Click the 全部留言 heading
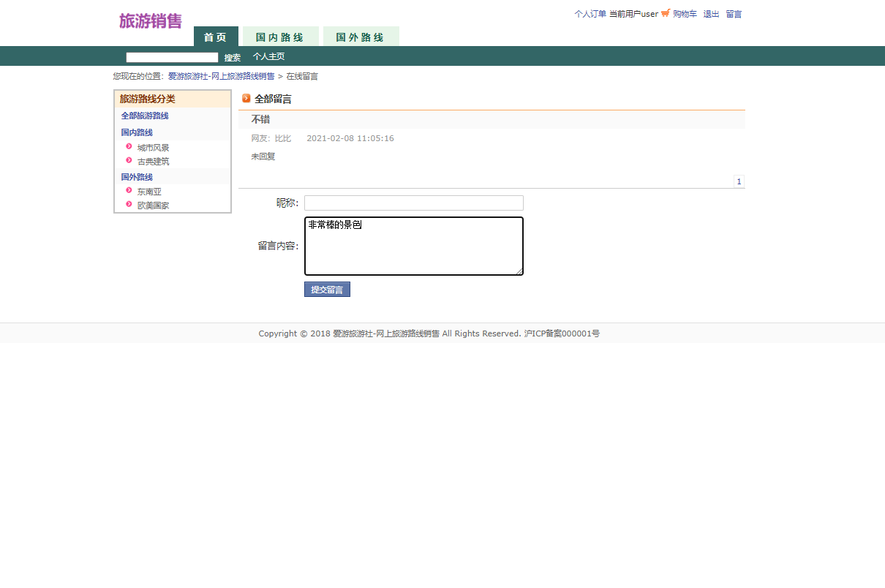The image size is (885, 588). 273,99
